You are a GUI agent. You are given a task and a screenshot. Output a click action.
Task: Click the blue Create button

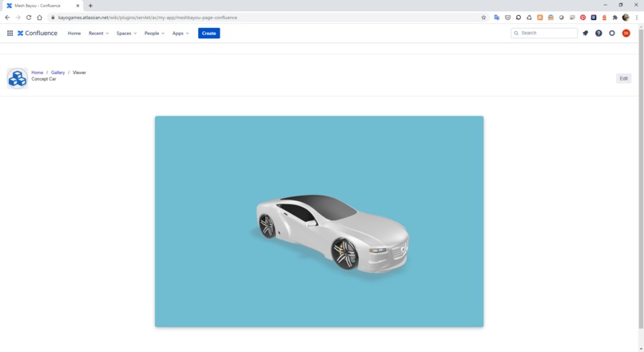209,34
